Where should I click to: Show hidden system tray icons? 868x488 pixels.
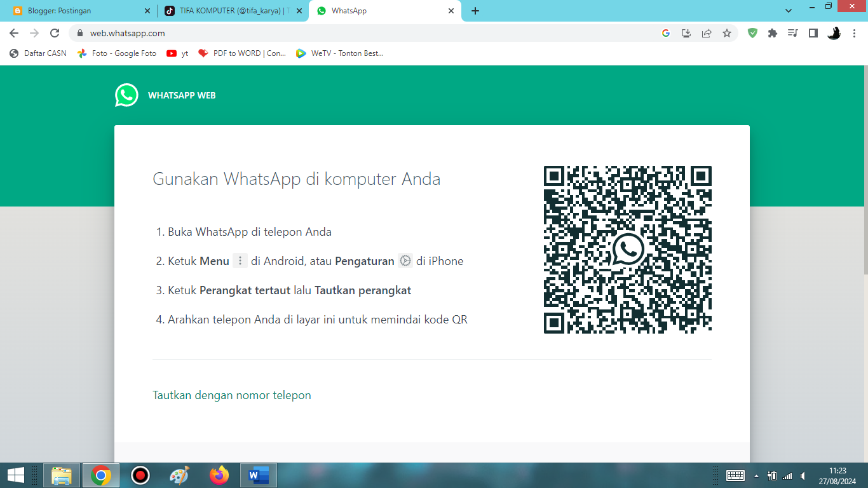coord(756,475)
